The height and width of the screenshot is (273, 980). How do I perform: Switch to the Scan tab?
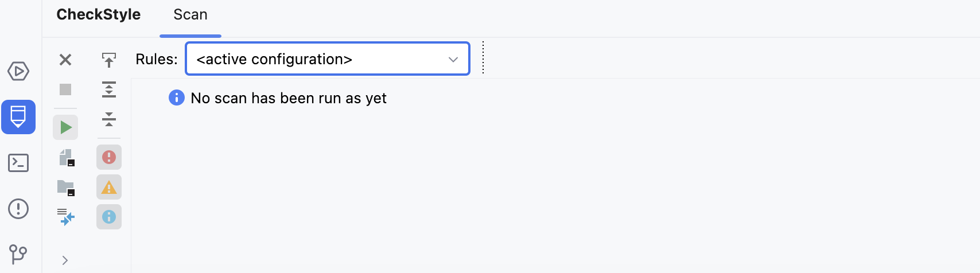[190, 15]
